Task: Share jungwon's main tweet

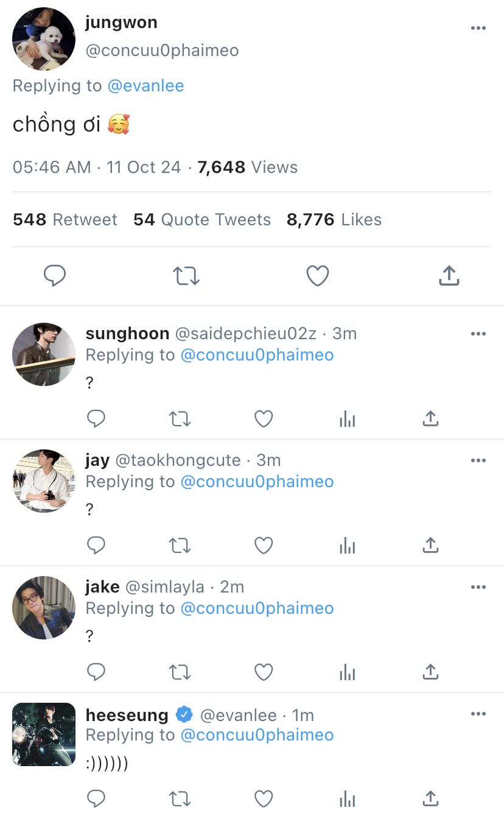Action: pos(449,276)
